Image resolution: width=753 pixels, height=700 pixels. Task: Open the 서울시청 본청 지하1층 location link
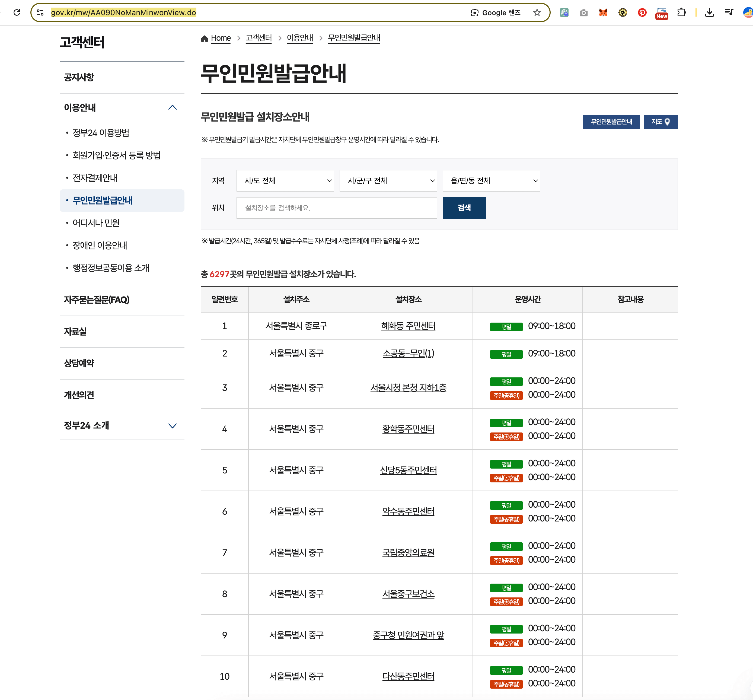click(408, 387)
